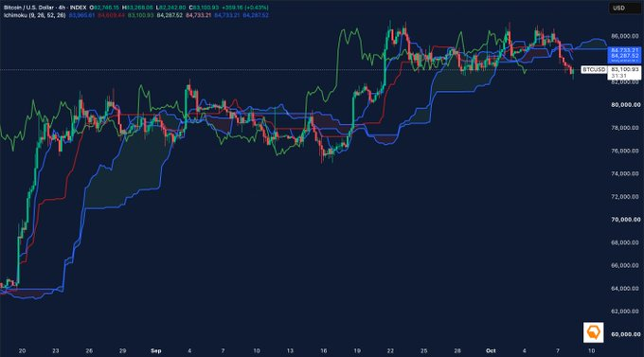
Task: Click date 29 on the time axis
Action: (122, 350)
